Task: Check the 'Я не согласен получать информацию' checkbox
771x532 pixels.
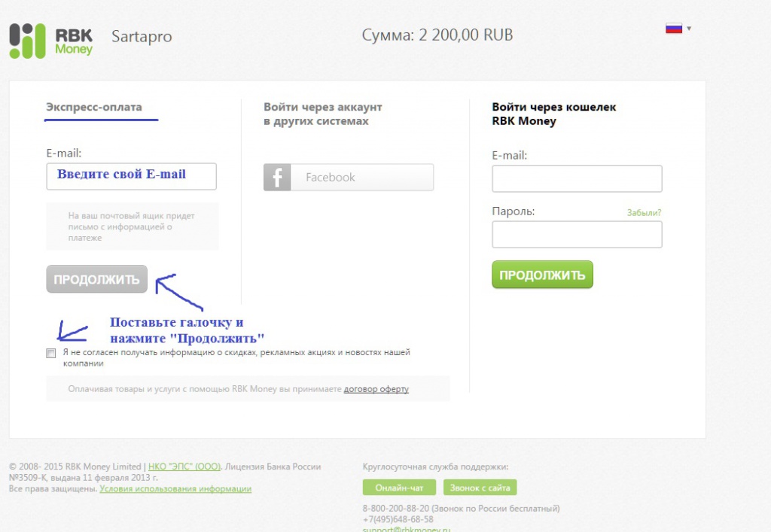Action: [50, 353]
